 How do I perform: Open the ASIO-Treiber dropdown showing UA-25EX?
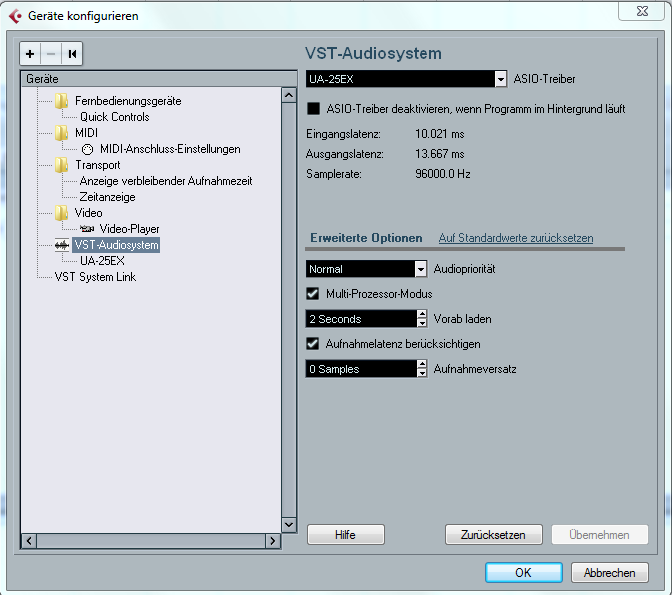coord(406,79)
